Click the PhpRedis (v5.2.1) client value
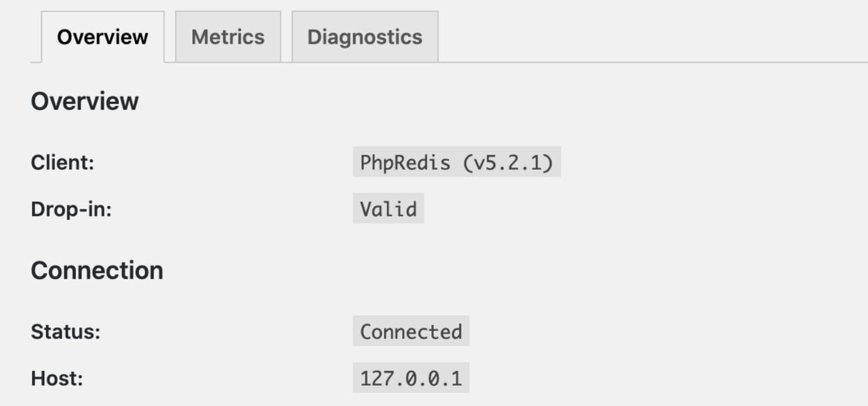The width and height of the screenshot is (868, 406). click(456, 163)
